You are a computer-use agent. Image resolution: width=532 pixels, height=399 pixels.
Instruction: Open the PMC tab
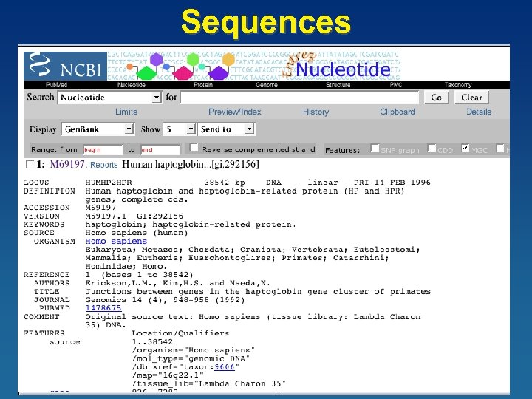396,85
